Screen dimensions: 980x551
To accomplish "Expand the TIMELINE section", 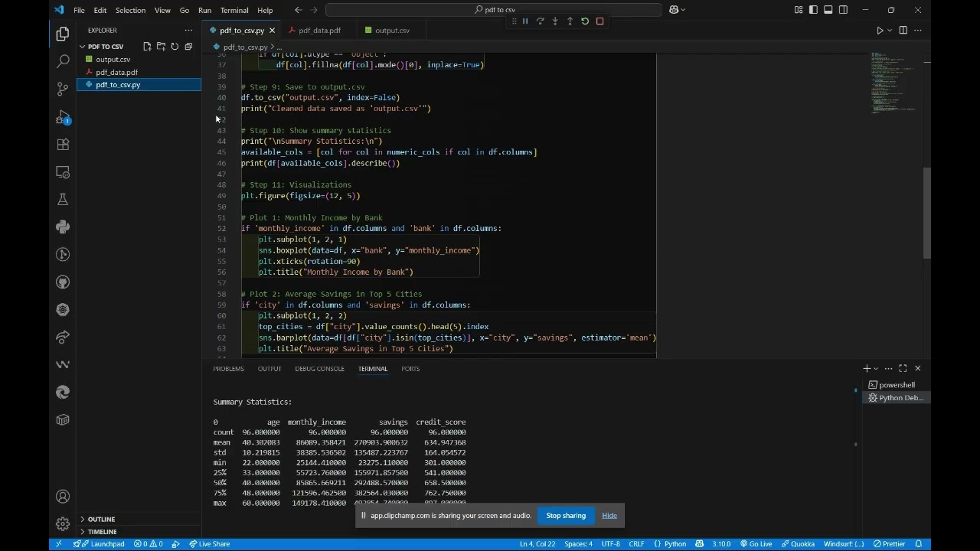I will coord(102,531).
